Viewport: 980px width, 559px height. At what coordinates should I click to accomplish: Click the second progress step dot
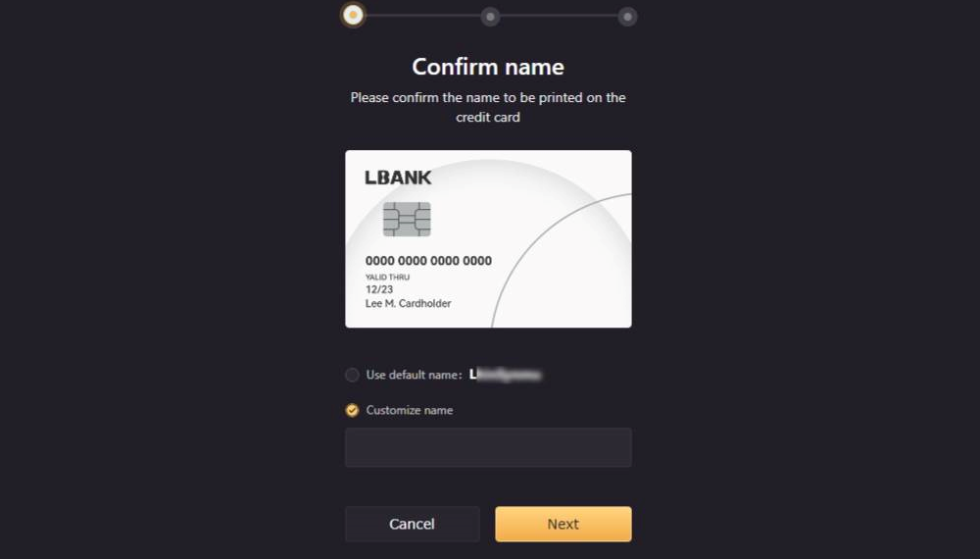[491, 17]
